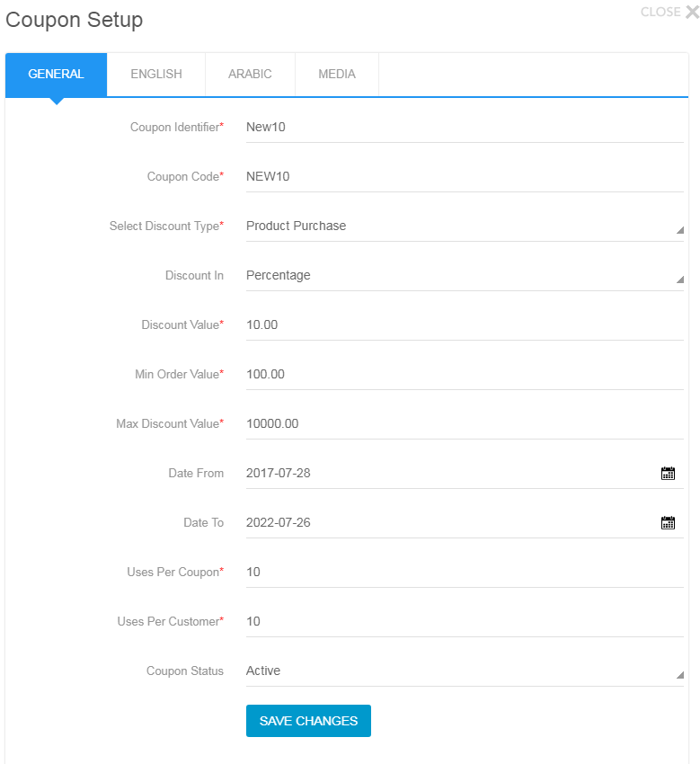700x764 pixels.
Task: Select the Uses Per Coupon field
Action: pyautogui.click(x=465, y=573)
